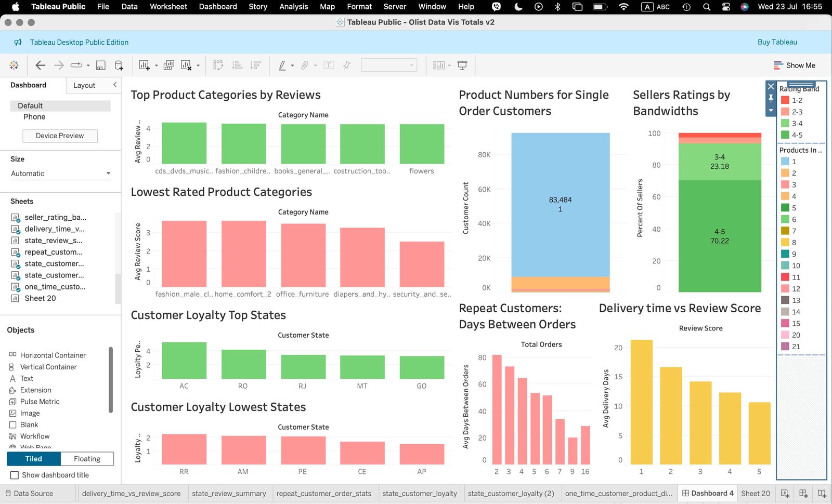The image size is (832, 504).
Task: Collapse the Dashboard side pane
Action: (115, 85)
